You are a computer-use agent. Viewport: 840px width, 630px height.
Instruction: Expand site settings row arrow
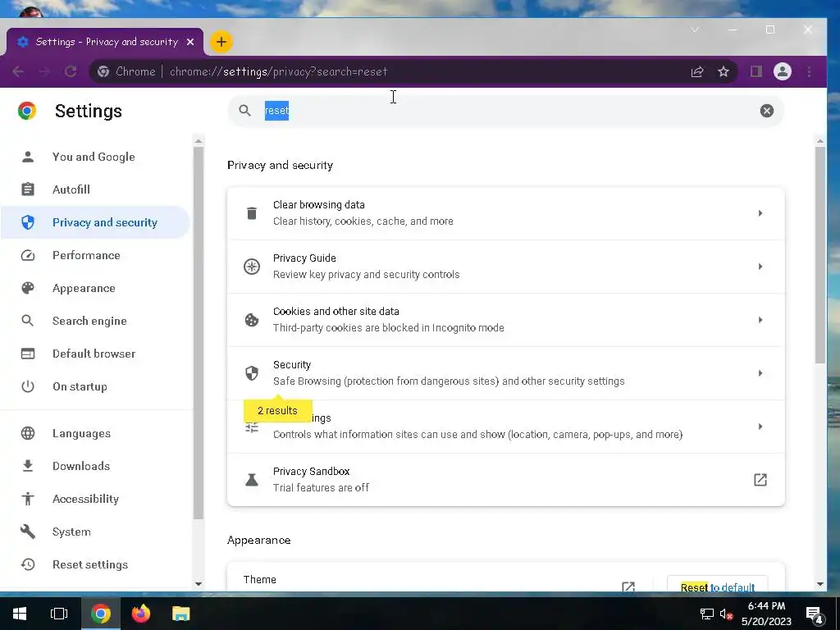coord(760,427)
